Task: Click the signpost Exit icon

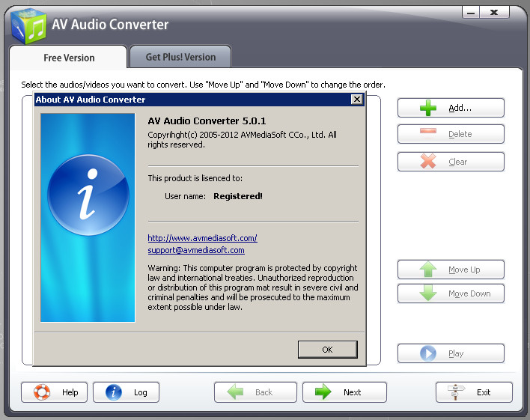Action: [x=456, y=392]
